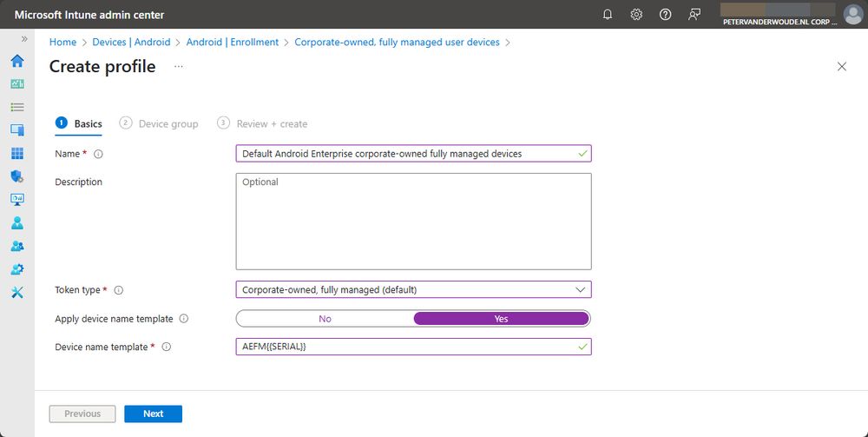This screenshot has height=437, width=868.
Task: Open the notifications bell
Action: 608,15
